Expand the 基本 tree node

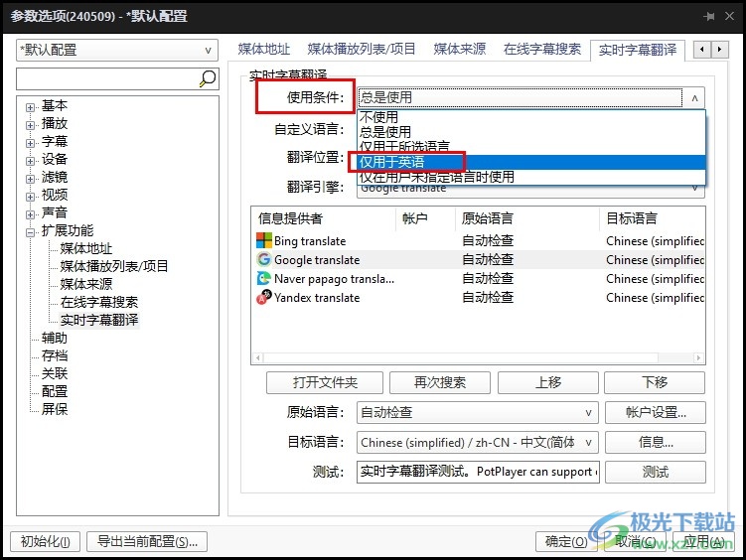(x=30, y=107)
